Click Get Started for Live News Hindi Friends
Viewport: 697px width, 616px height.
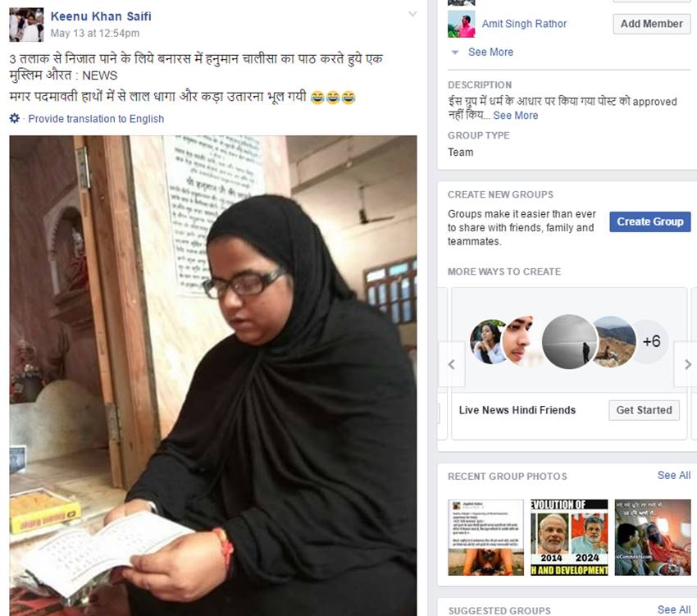[x=644, y=410]
